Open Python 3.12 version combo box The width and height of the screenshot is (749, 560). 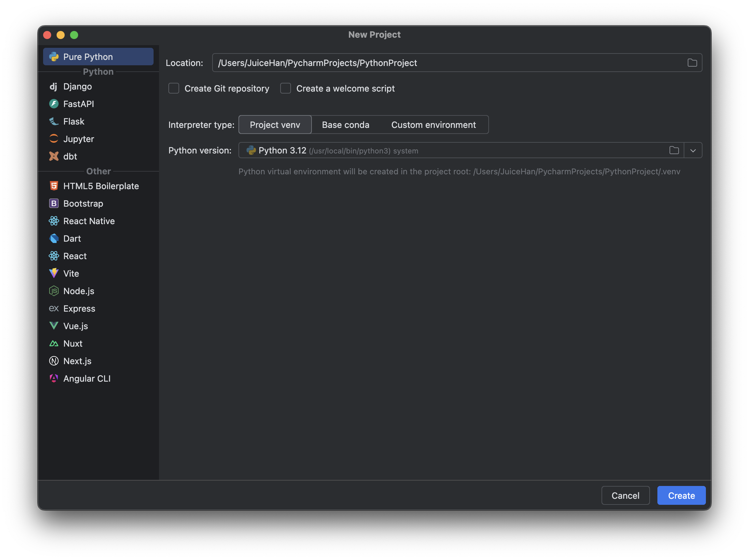(x=440, y=150)
